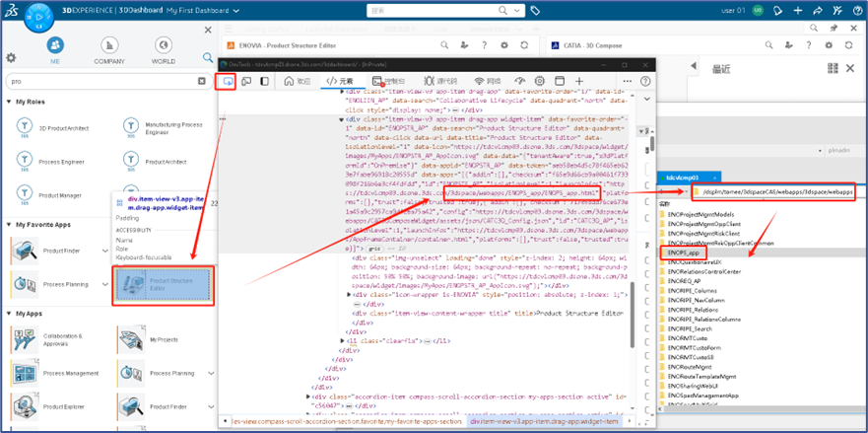This screenshot has height=433, width=868.
Task: Open the compass panel settings gear
Action: (11, 57)
